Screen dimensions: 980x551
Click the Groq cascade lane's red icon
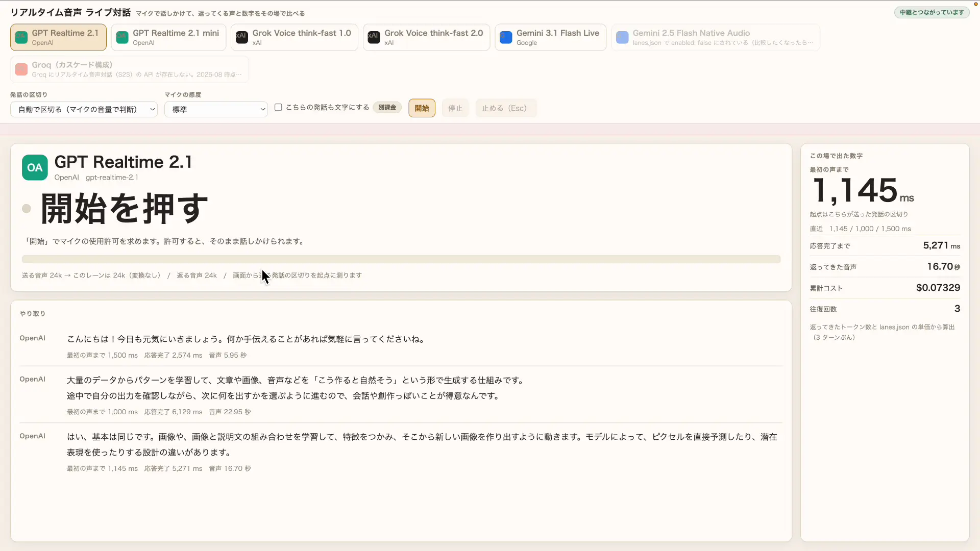21,69
